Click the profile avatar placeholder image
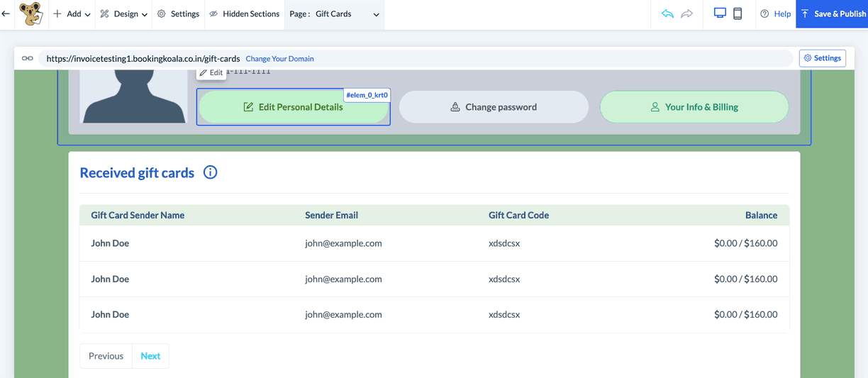Viewport: 868px width, 378px height. pos(133,96)
